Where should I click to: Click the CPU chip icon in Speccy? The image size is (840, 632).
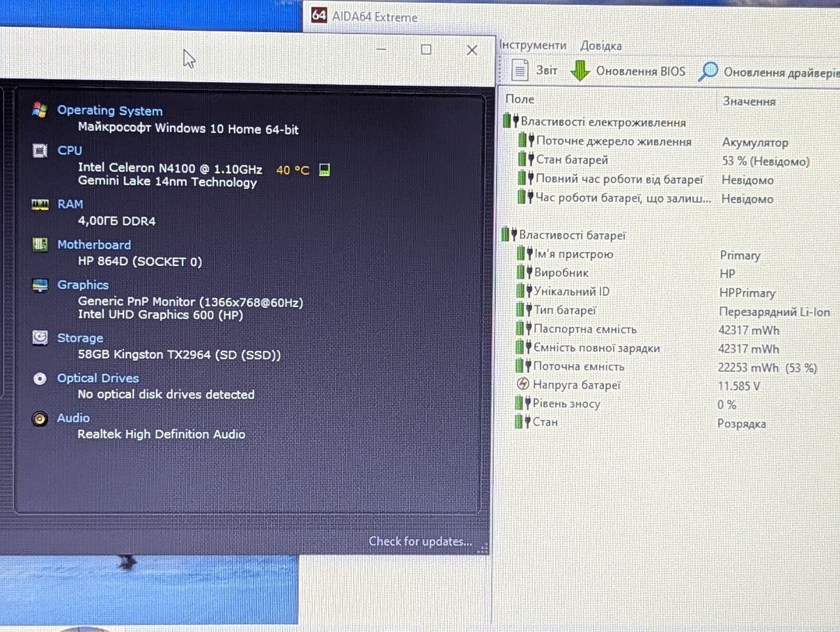(x=39, y=151)
